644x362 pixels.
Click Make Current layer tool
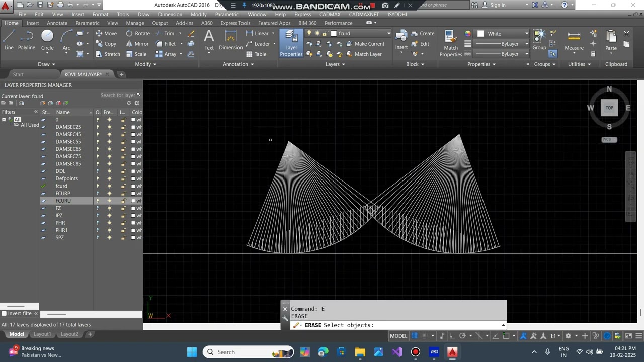(365, 44)
